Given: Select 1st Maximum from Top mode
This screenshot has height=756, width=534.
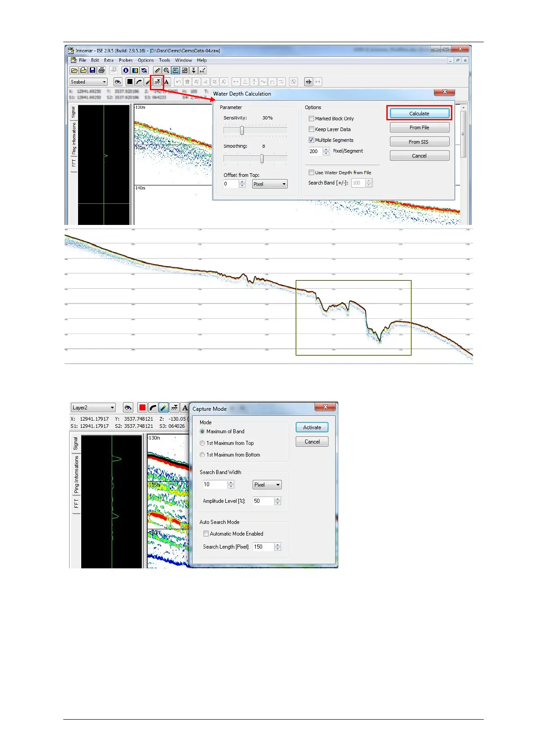Looking at the screenshot, I should coord(202,443).
